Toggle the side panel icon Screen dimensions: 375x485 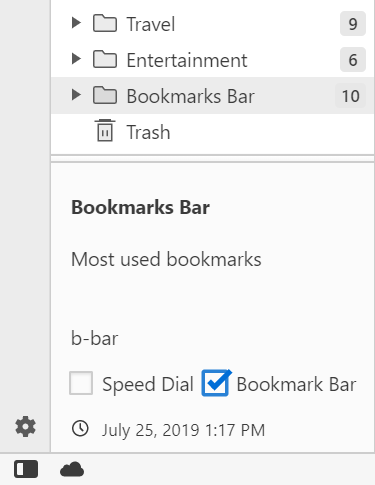pos(26,469)
